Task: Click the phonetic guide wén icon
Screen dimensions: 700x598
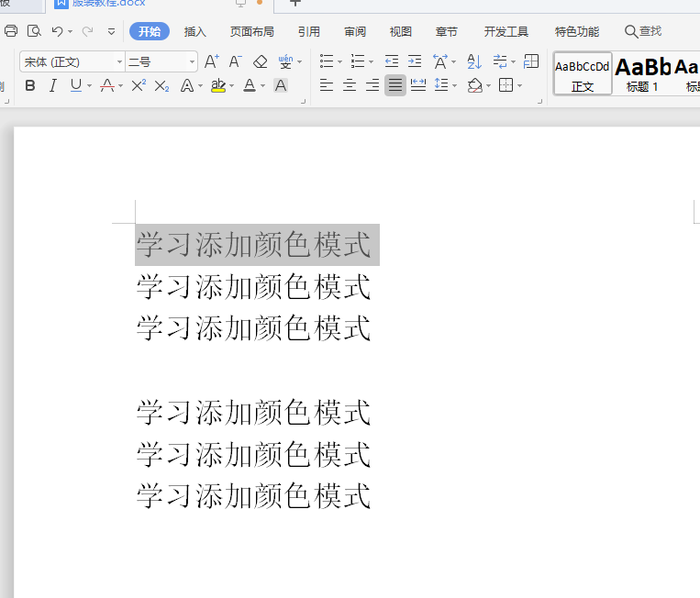Action: coord(285,61)
